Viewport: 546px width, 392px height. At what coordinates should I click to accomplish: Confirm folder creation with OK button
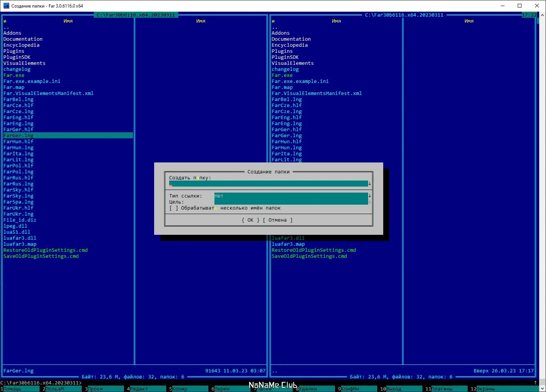[x=251, y=220]
